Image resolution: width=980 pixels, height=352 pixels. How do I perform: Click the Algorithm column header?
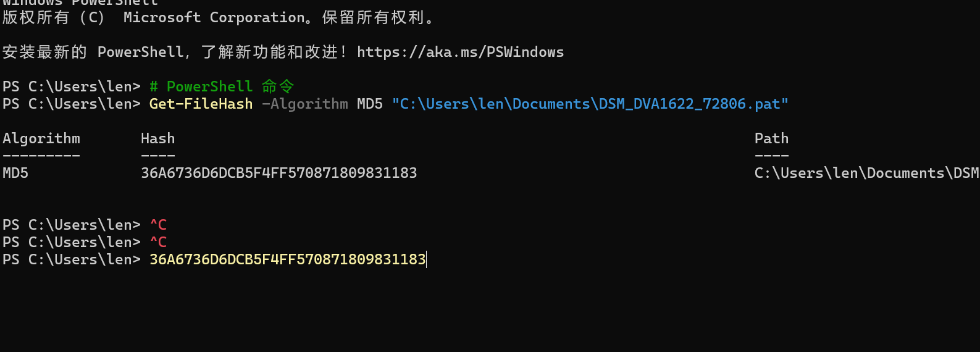41,138
